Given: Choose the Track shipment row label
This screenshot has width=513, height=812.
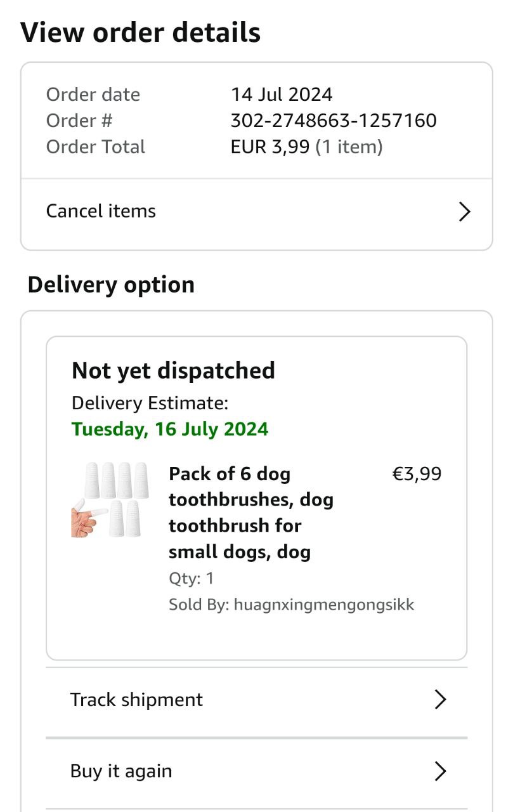Looking at the screenshot, I should click(136, 700).
